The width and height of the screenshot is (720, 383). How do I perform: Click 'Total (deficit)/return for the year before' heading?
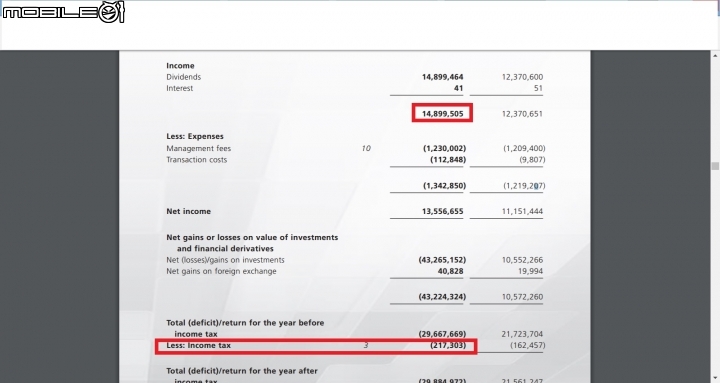pos(245,323)
